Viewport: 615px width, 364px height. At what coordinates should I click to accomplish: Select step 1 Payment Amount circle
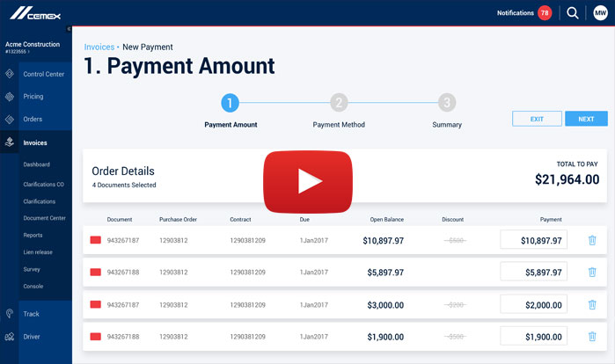tap(230, 103)
